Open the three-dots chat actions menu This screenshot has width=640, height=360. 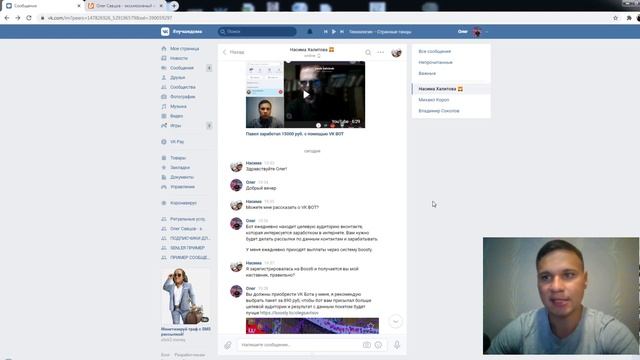[380, 52]
